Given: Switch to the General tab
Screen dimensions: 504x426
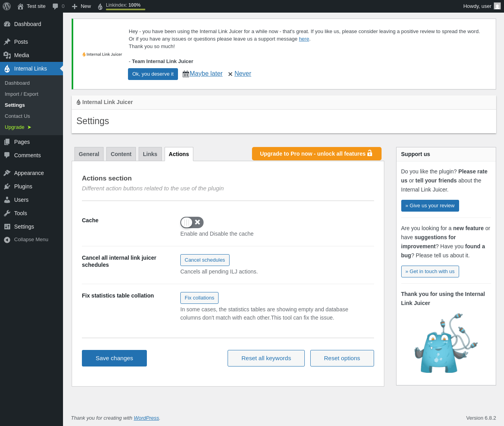Looking at the screenshot, I should 89,154.
